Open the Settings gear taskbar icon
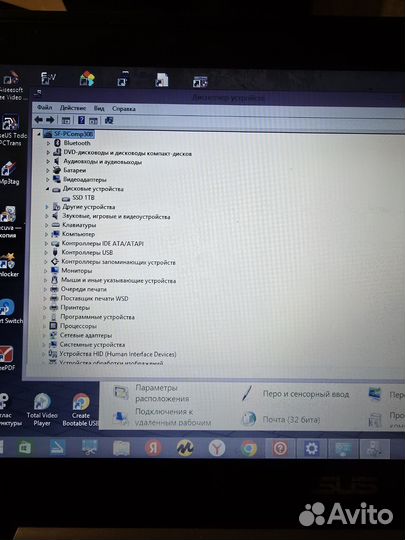 [x=312, y=448]
